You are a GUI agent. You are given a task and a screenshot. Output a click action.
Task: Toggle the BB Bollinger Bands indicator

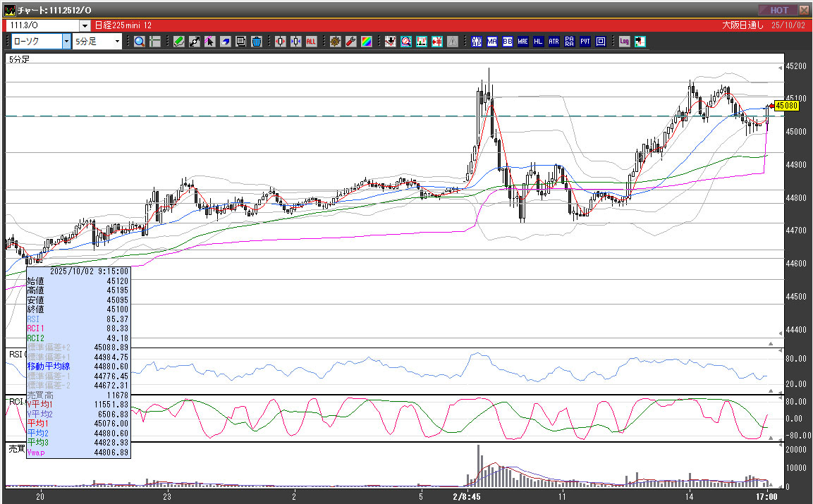(508, 42)
